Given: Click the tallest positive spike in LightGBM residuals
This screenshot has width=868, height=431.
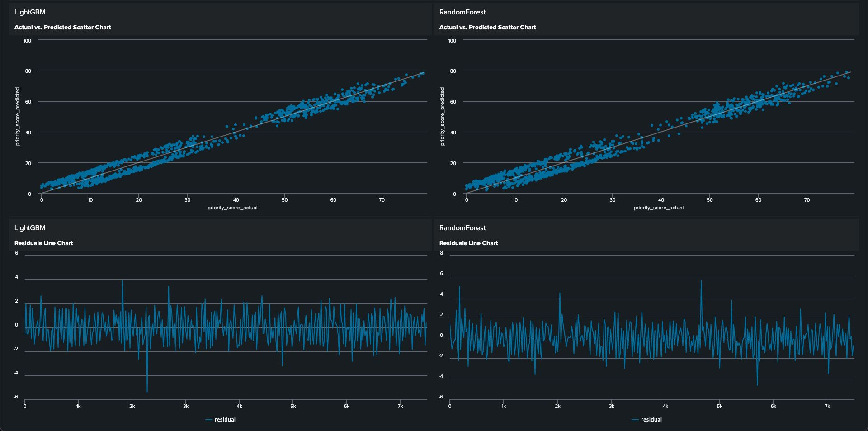Looking at the screenshot, I should tap(122, 282).
